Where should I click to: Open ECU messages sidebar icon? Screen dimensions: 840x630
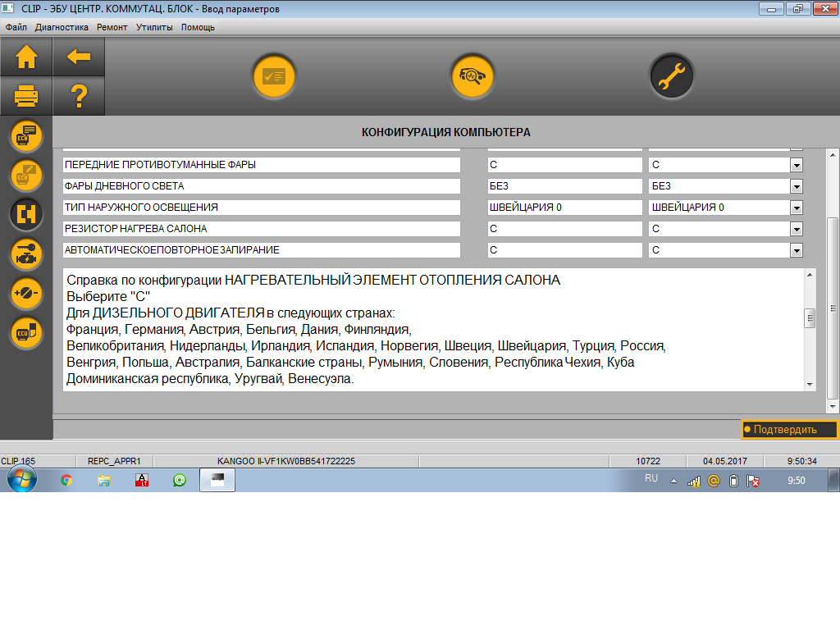[26, 135]
